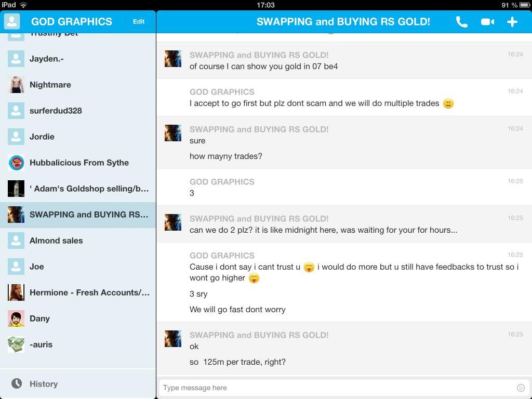532x399 pixels.
Task: Tap Dany's cartoon avatar
Action: (16, 318)
